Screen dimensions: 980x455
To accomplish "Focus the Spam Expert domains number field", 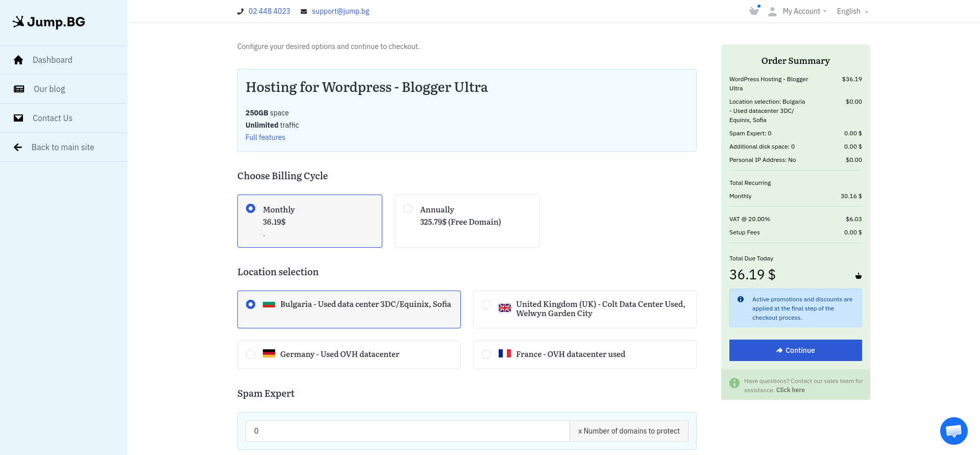I will 408,431.
